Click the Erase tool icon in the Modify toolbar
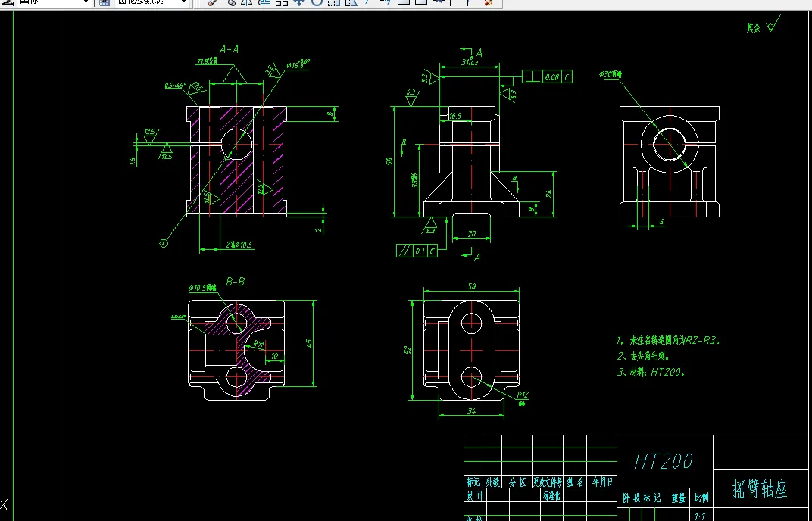The image size is (812, 521). pyautogui.click(x=212, y=2)
